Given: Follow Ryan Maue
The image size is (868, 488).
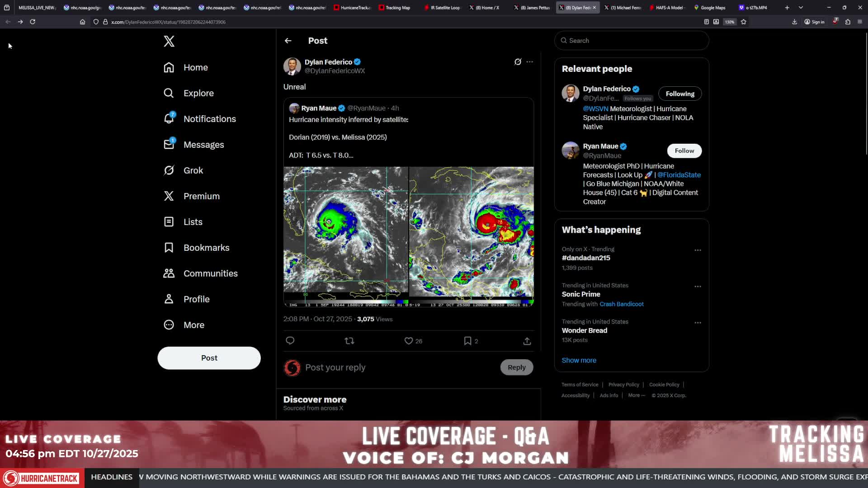Looking at the screenshot, I should (684, 150).
